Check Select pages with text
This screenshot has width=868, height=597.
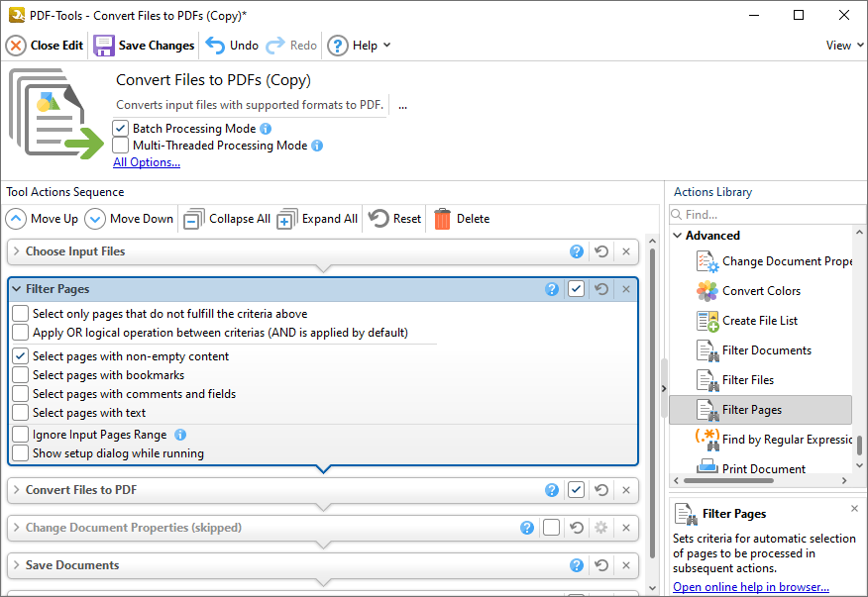pos(21,413)
